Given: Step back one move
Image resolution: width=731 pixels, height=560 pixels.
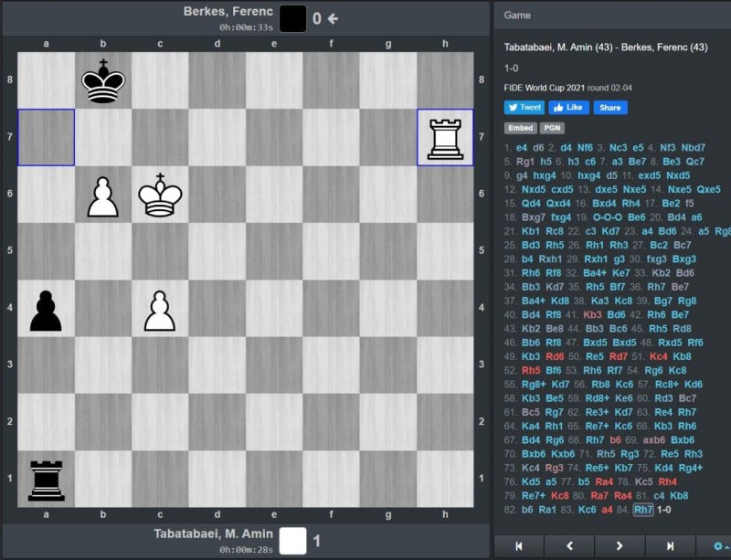Looking at the screenshot, I should click(x=569, y=546).
